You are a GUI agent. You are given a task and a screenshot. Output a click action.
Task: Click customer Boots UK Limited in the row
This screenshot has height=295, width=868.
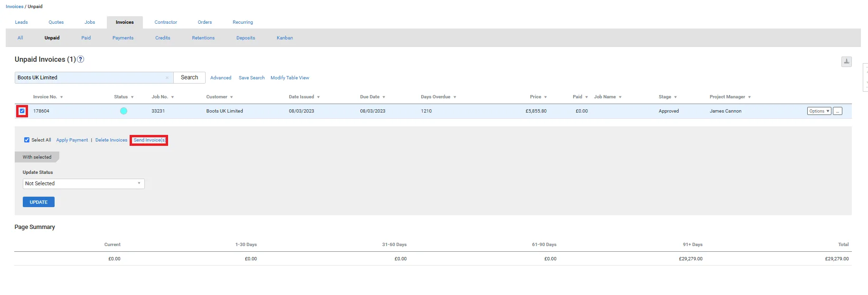point(225,111)
